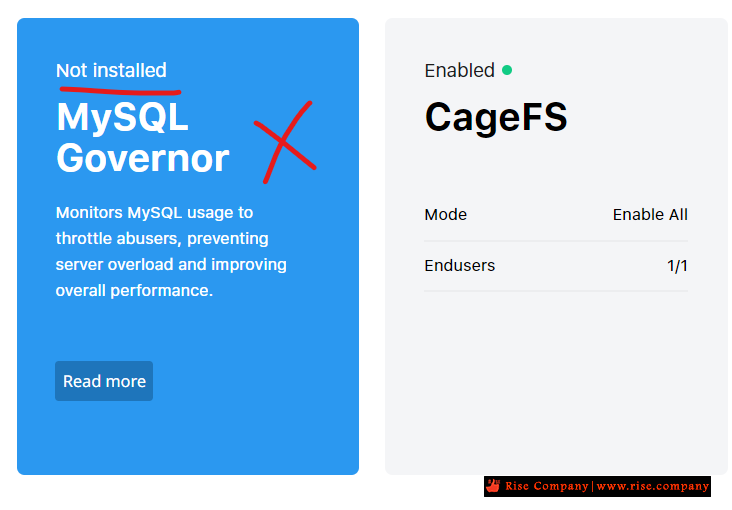Viewport: 732px width, 510px height.
Task: Click the Endusers row label
Action: point(459,265)
